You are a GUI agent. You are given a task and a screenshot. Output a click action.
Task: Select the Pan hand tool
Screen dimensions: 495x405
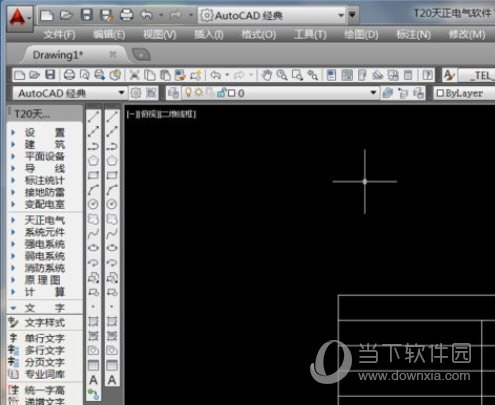266,75
